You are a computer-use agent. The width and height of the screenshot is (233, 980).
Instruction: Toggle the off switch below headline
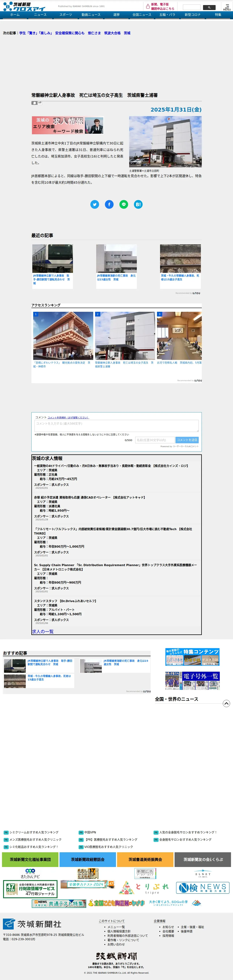point(36,103)
